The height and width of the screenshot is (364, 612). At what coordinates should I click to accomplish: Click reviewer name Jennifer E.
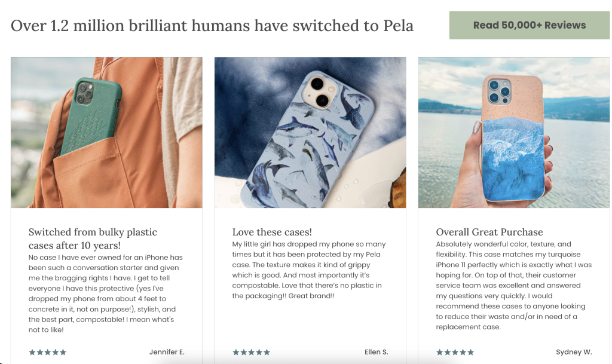click(x=167, y=352)
